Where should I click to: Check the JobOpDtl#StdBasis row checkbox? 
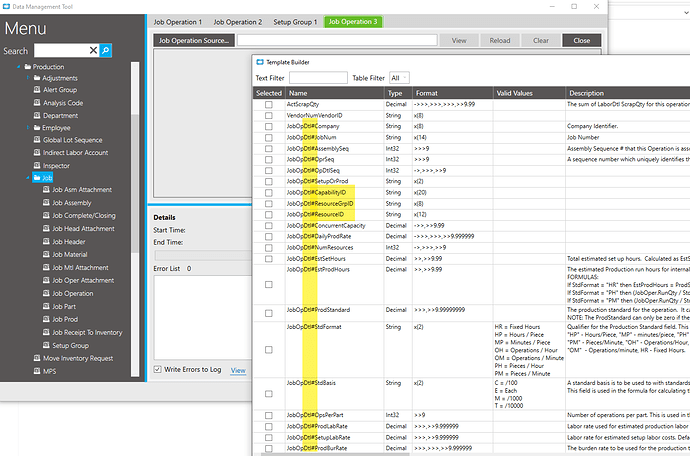pos(268,393)
